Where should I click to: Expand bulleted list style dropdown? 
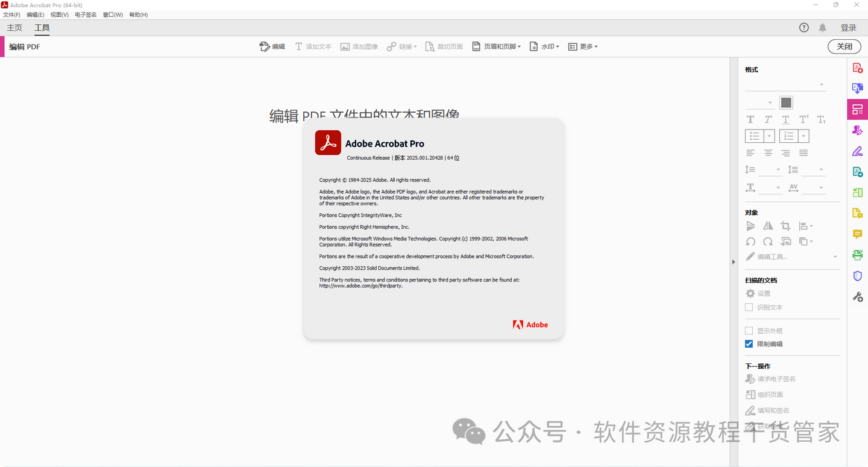click(x=769, y=136)
